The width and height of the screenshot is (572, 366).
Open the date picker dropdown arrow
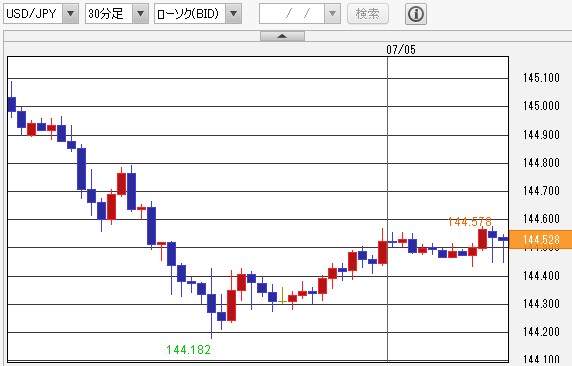click(x=332, y=14)
